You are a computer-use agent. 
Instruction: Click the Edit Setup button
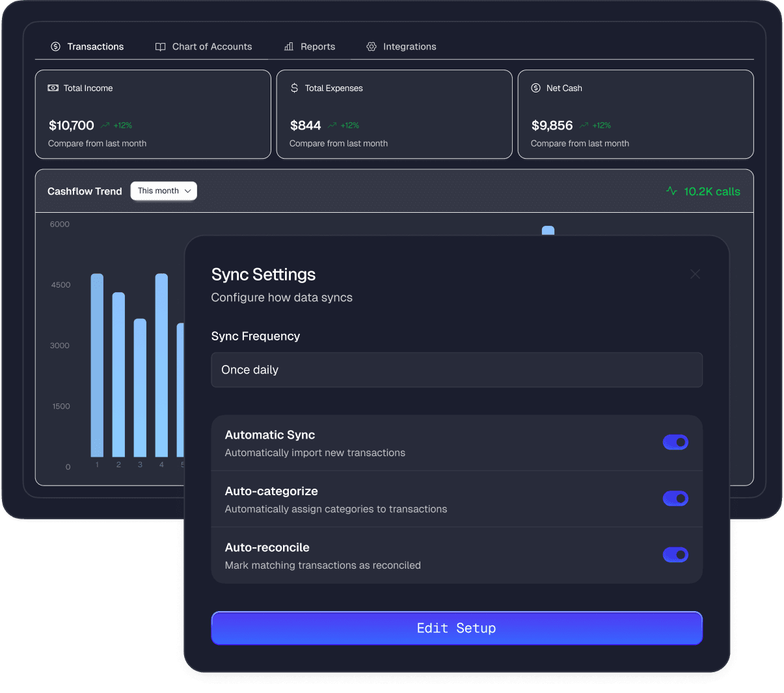pos(456,628)
